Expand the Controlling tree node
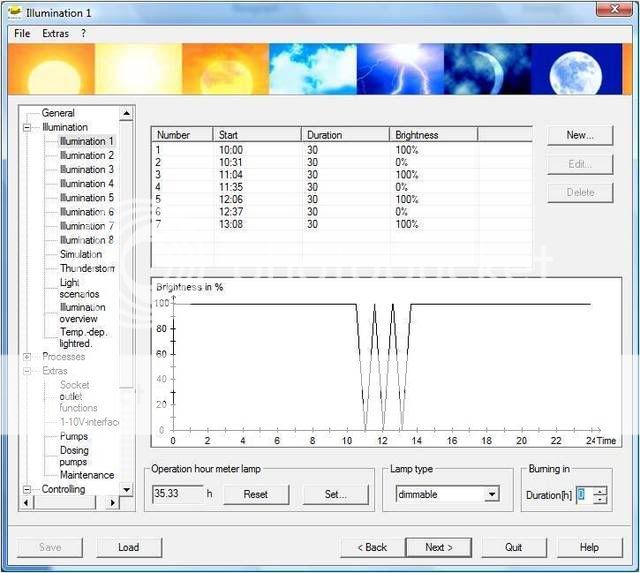 [x=27, y=490]
